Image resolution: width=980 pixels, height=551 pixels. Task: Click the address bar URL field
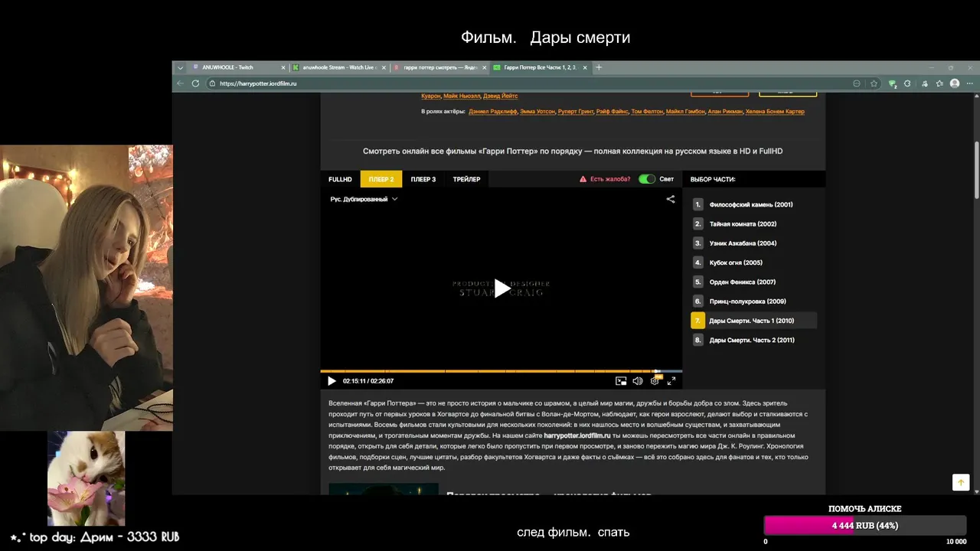tap(528, 83)
